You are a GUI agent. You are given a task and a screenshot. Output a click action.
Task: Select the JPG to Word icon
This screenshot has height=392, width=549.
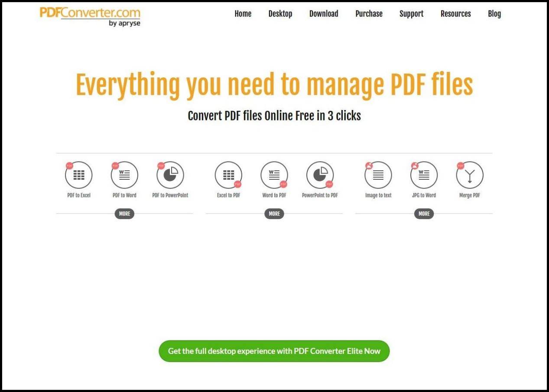point(424,175)
